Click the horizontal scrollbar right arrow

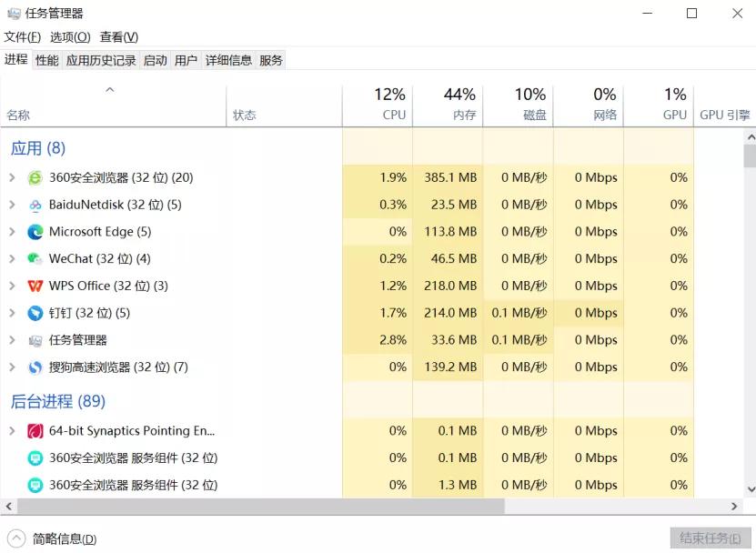[x=733, y=507]
